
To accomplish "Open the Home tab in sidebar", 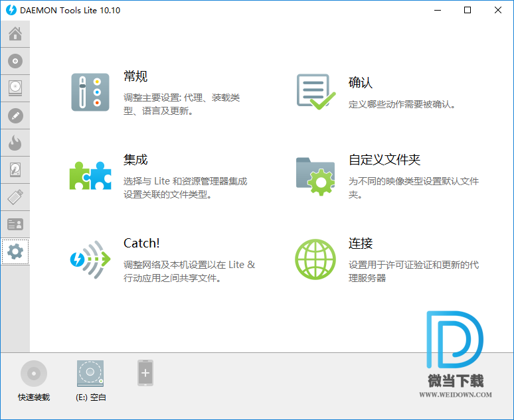I will click(15, 34).
